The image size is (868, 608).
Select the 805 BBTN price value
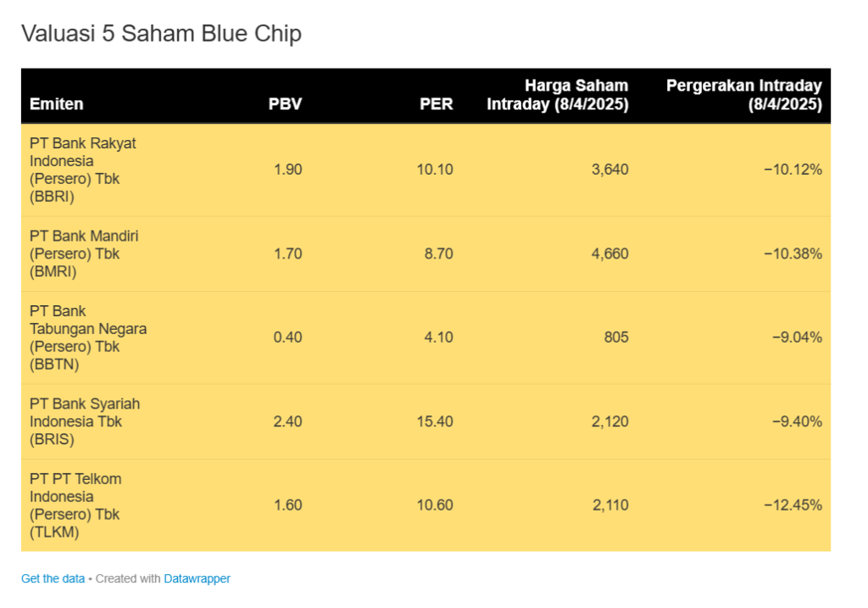tap(616, 337)
